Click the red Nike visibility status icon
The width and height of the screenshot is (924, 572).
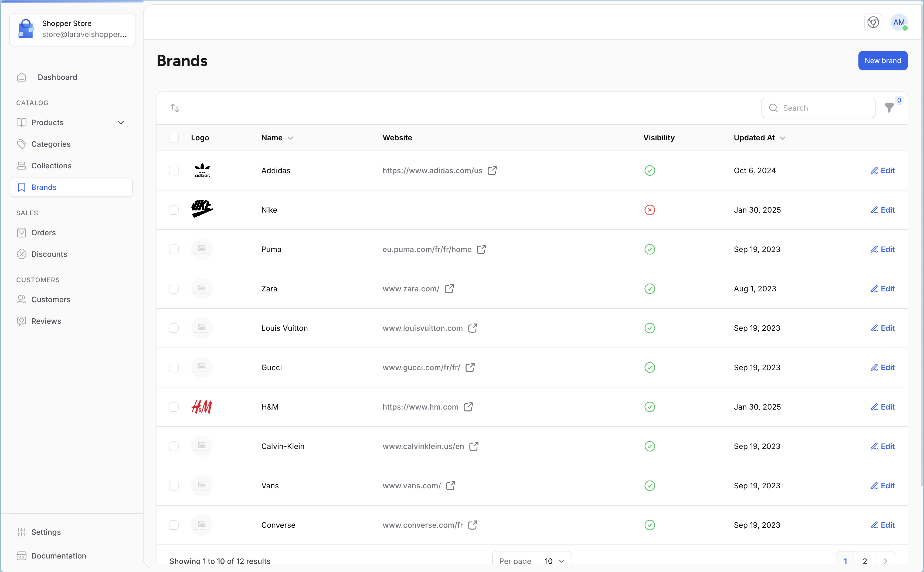tap(649, 210)
